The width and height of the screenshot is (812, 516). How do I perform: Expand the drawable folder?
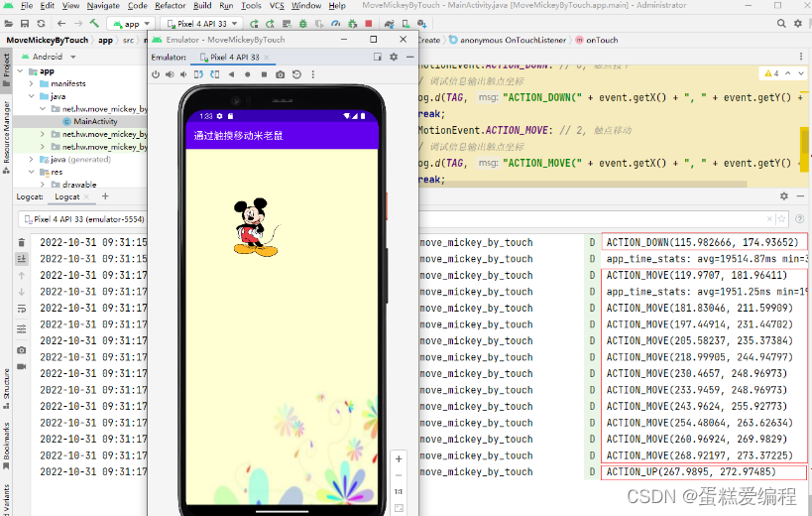(x=43, y=185)
